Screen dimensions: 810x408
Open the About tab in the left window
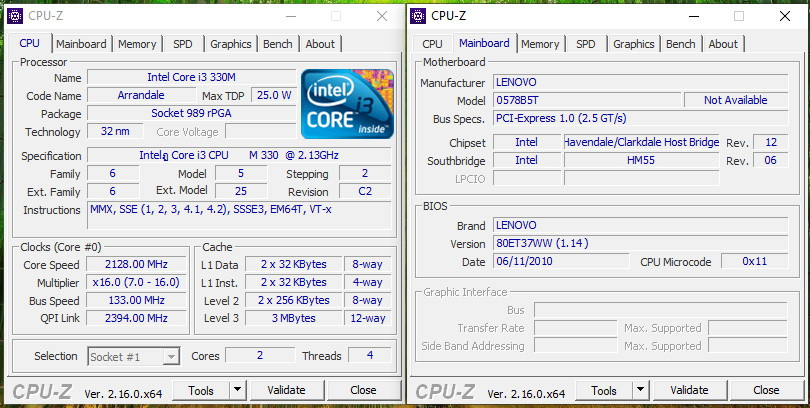(320, 44)
